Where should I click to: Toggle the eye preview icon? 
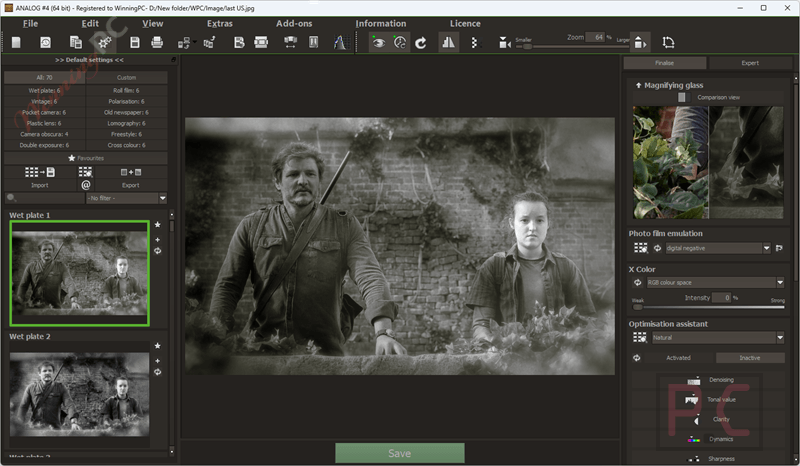point(378,42)
